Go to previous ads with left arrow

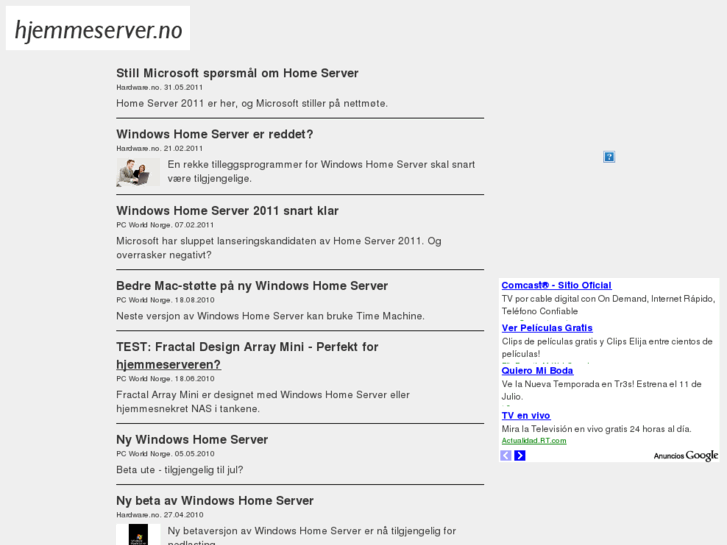pyautogui.click(x=506, y=455)
